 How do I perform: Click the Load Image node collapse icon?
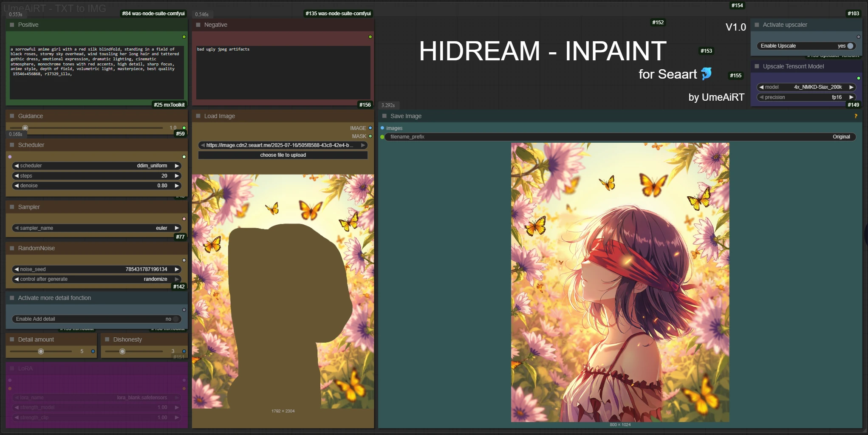(x=198, y=116)
